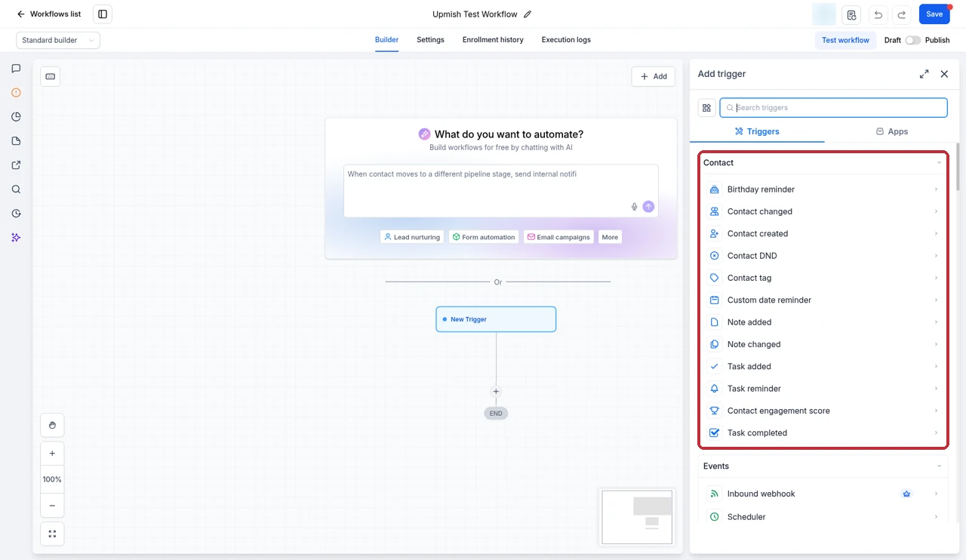
Task: Open the purple AI sparkle sidebar icon
Action: coord(16,238)
